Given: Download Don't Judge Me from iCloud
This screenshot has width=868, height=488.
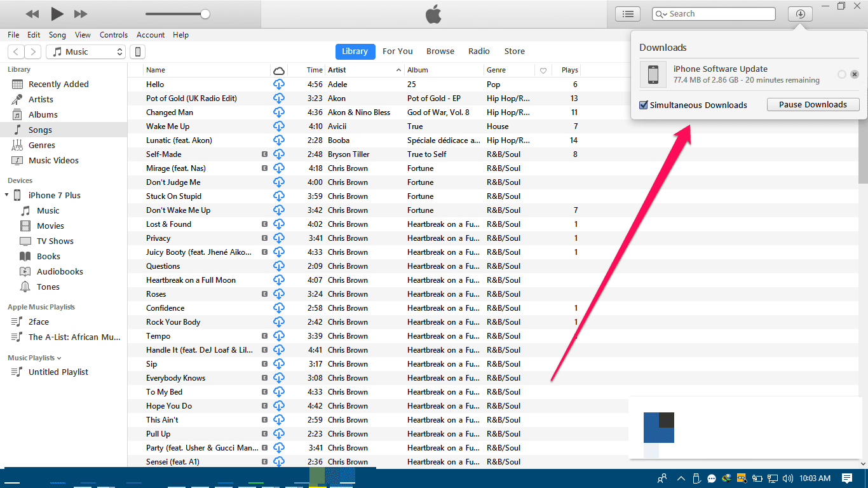Looking at the screenshot, I should [279, 182].
